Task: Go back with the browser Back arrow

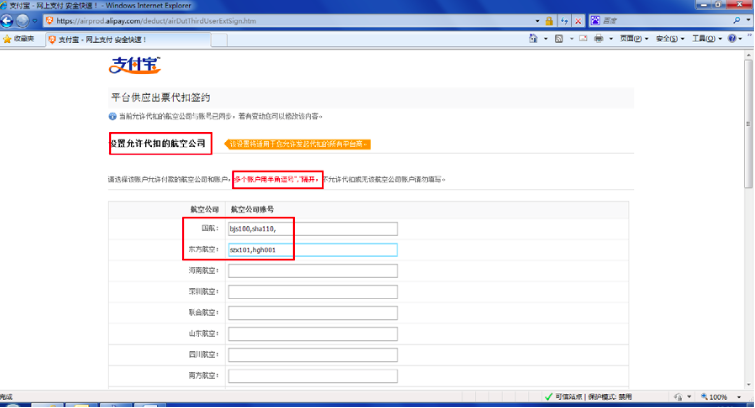Action: 7,21
